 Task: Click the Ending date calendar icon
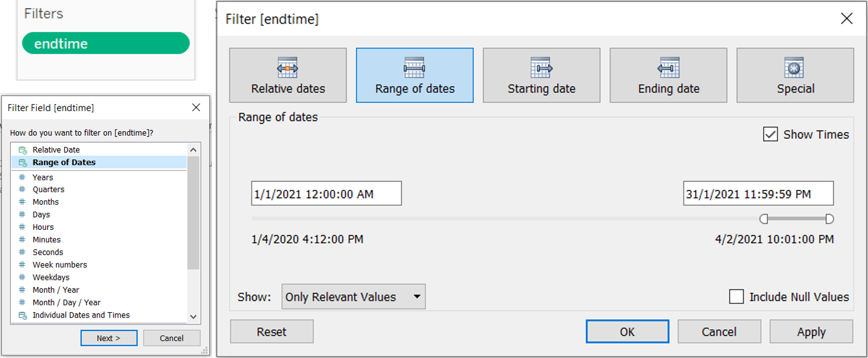point(669,68)
